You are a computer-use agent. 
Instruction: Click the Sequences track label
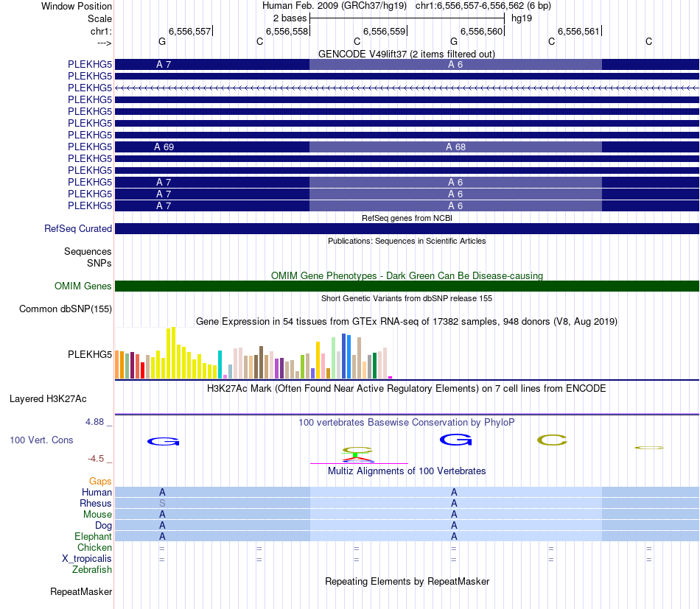click(x=88, y=251)
